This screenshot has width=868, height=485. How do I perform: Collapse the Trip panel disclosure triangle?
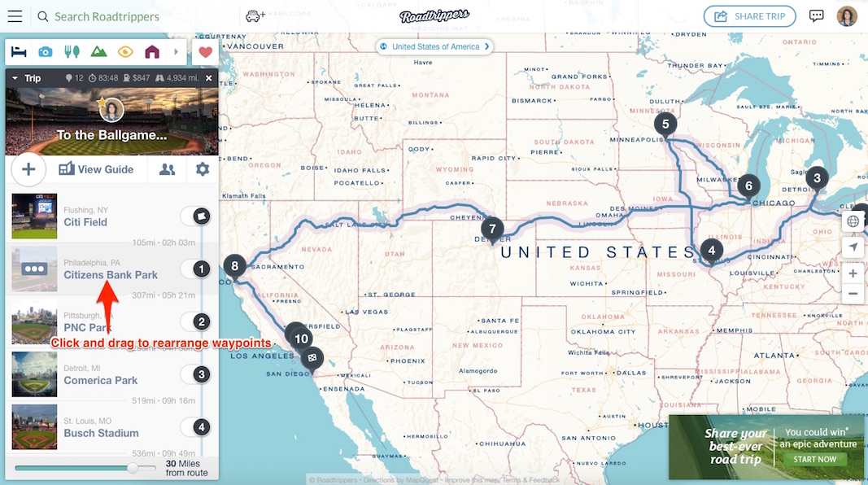tap(15, 78)
